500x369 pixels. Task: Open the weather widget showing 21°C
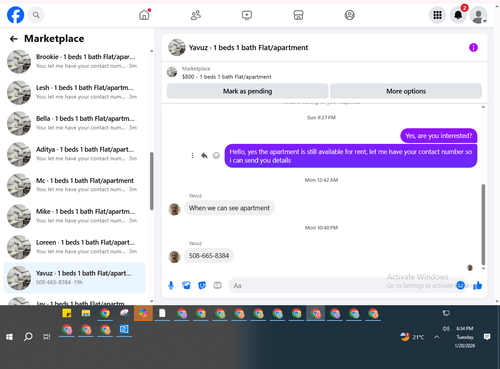[x=413, y=337]
